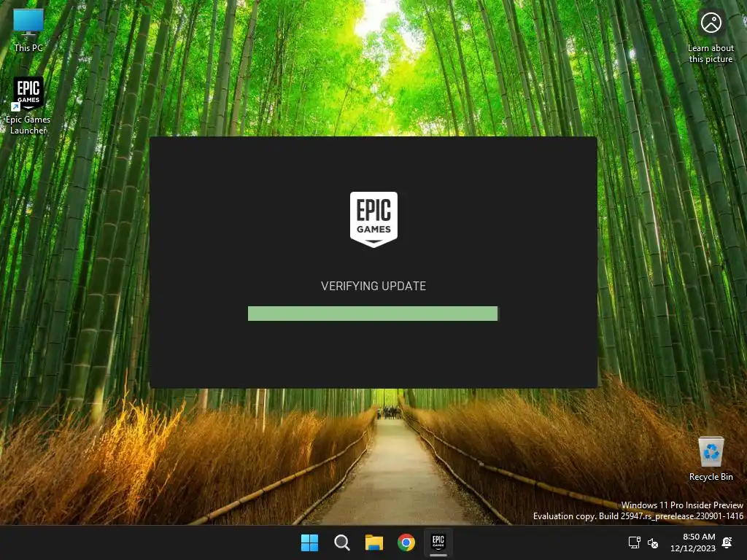Open the notification bell in system tray
Screen dimensions: 747x560
click(727, 542)
